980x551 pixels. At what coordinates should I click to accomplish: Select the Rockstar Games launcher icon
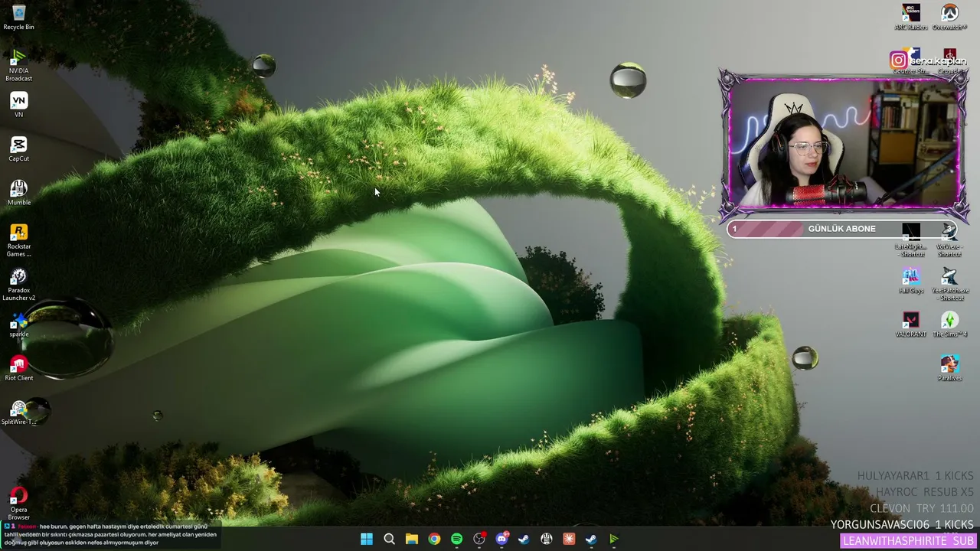click(18, 240)
